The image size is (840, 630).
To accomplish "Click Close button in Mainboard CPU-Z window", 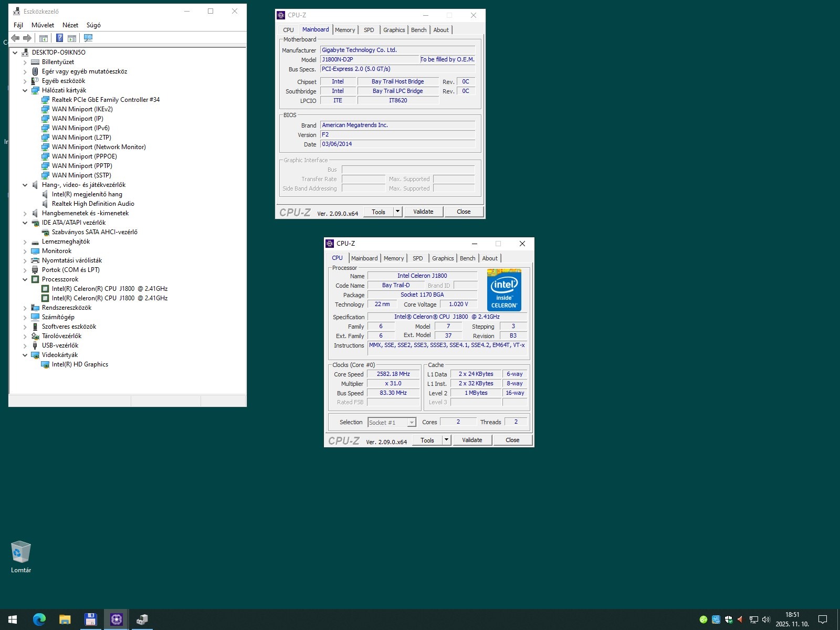I will point(463,212).
